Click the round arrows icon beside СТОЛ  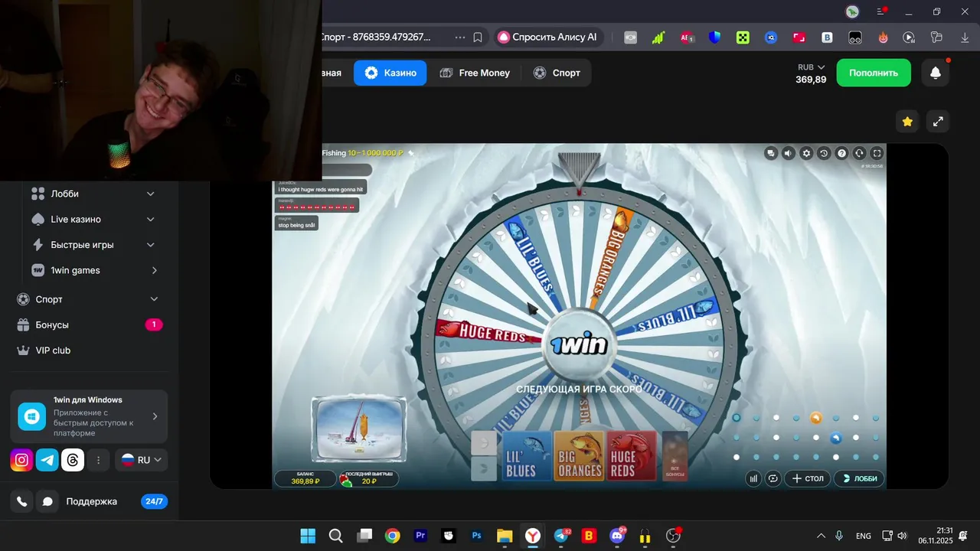click(x=773, y=478)
